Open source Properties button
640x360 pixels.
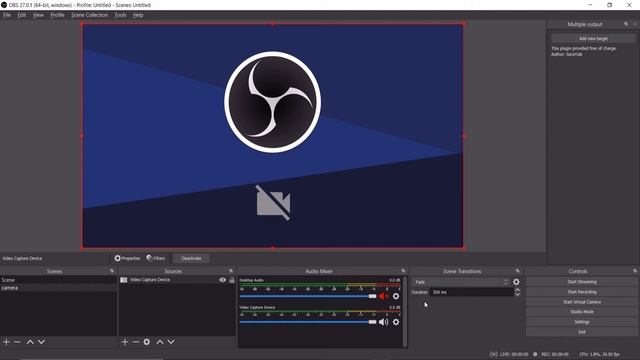click(x=127, y=258)
